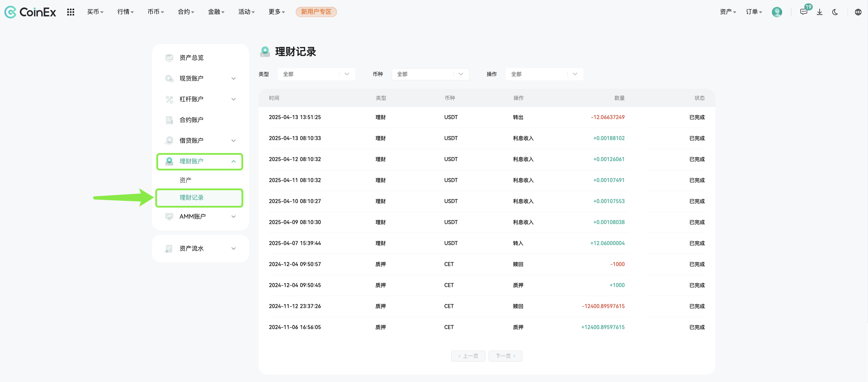Click amount +0.00188102
Viewport: 868px width, 382px height.
pos(609,138)
